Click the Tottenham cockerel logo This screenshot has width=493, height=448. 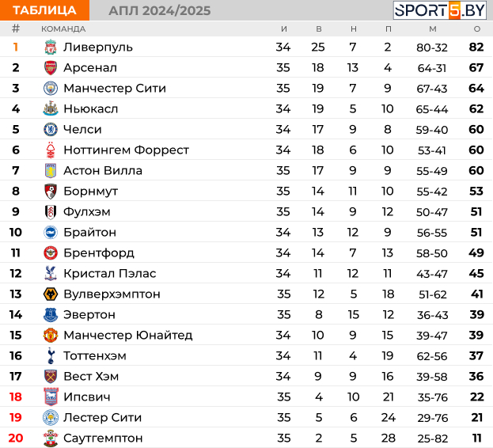[x=51, y=355]
